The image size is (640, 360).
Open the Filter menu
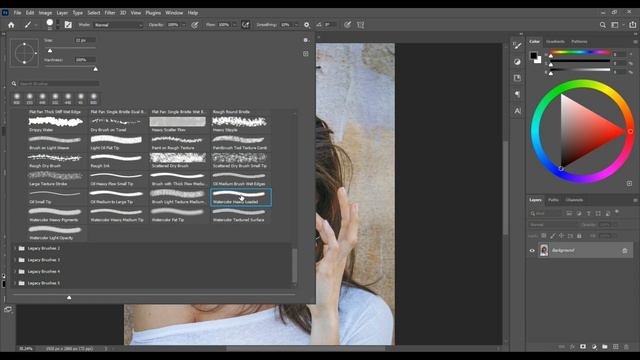[x=110, y=13]
